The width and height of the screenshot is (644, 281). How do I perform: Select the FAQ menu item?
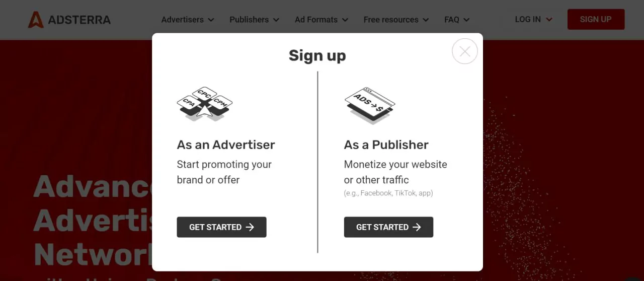click(x=451, y=20)
